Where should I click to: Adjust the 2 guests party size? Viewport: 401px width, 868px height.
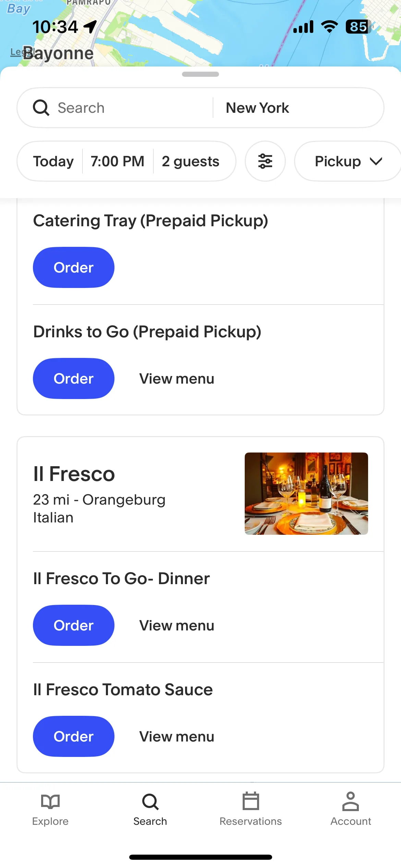(191, 161)
